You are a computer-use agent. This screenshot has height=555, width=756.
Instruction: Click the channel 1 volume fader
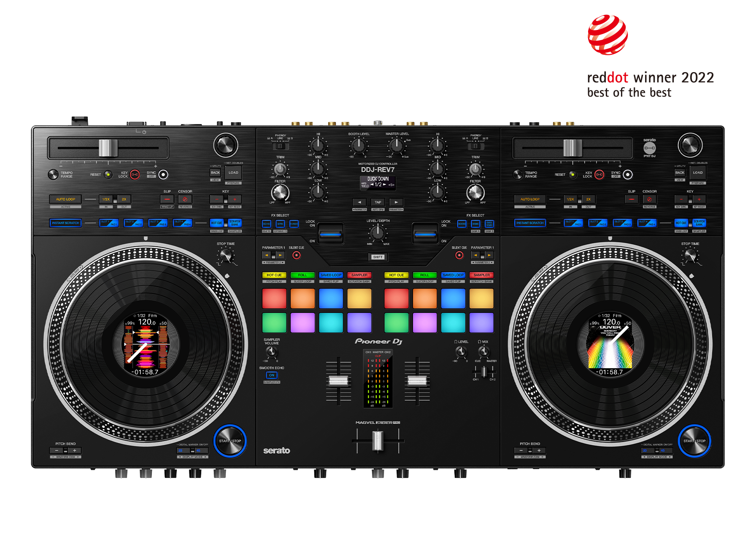tap(338, 381)
